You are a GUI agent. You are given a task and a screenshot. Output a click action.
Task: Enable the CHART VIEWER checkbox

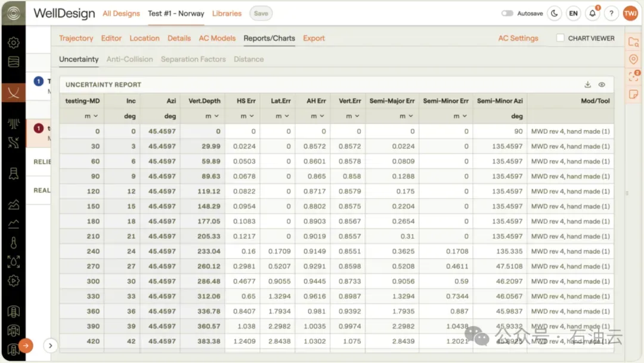(560, 38)
